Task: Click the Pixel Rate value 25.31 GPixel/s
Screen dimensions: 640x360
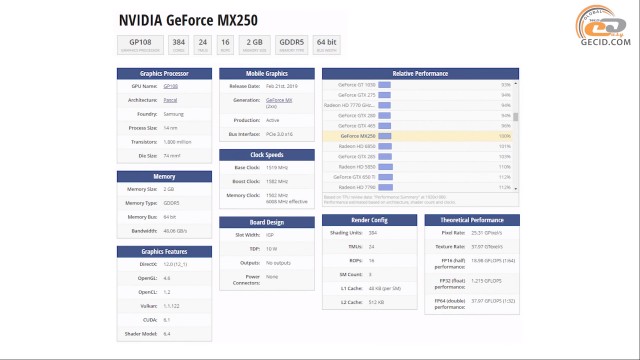Action: coord(487,233)
